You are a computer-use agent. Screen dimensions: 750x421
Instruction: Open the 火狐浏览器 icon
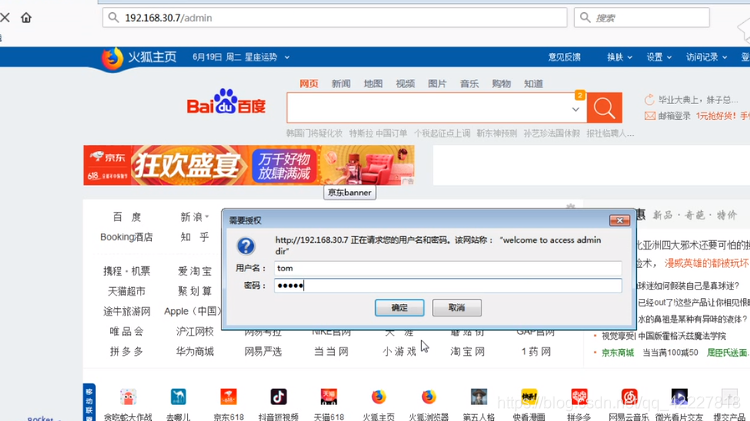(x=429, y=397)
